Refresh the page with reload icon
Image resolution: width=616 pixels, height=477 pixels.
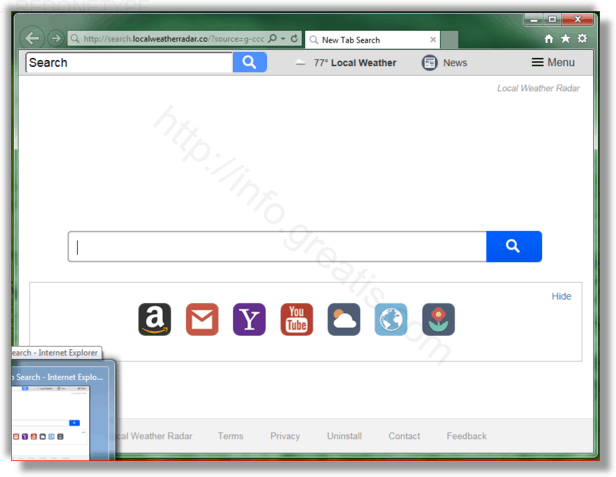pyautogui.click(x=294, y=39)
